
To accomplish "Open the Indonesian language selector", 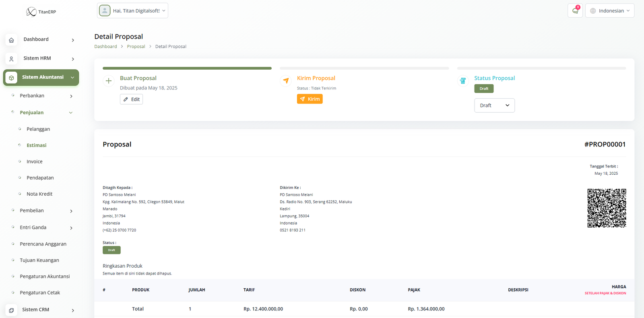I will click(609, 11).
